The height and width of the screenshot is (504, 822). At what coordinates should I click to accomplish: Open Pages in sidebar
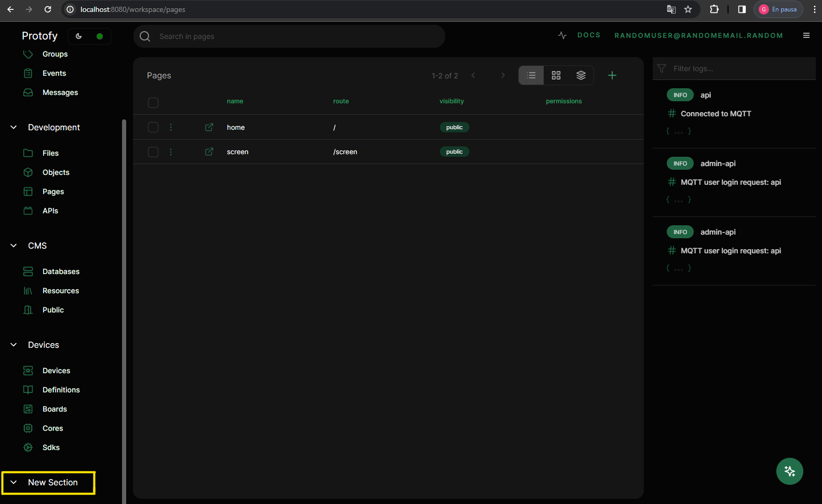point(53,192)
